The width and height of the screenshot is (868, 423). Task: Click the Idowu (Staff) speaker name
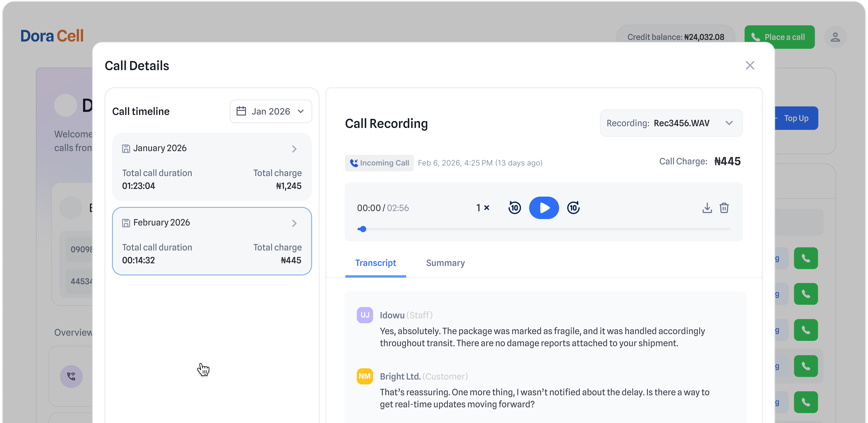(406, 315)
